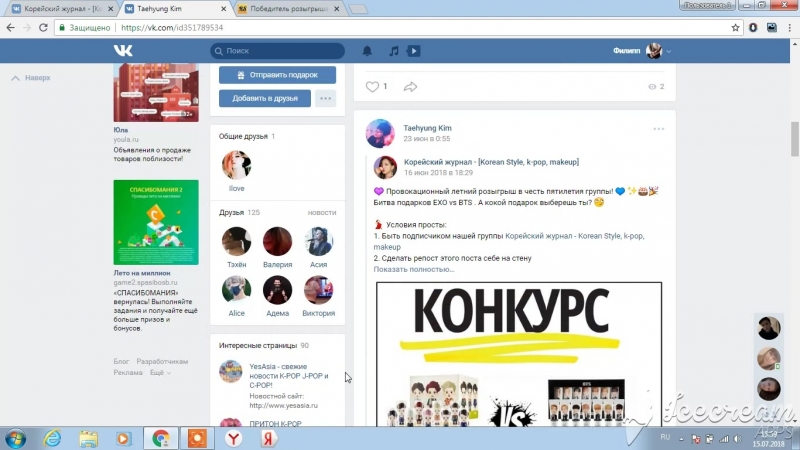Click the video play icon in header
The height and width of the screenshot is (450, 800).
coord(414,51)
